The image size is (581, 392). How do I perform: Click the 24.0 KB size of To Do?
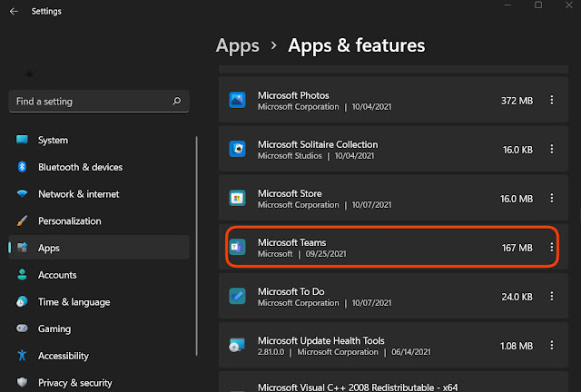pyautogui.click(x=517, y=297)
